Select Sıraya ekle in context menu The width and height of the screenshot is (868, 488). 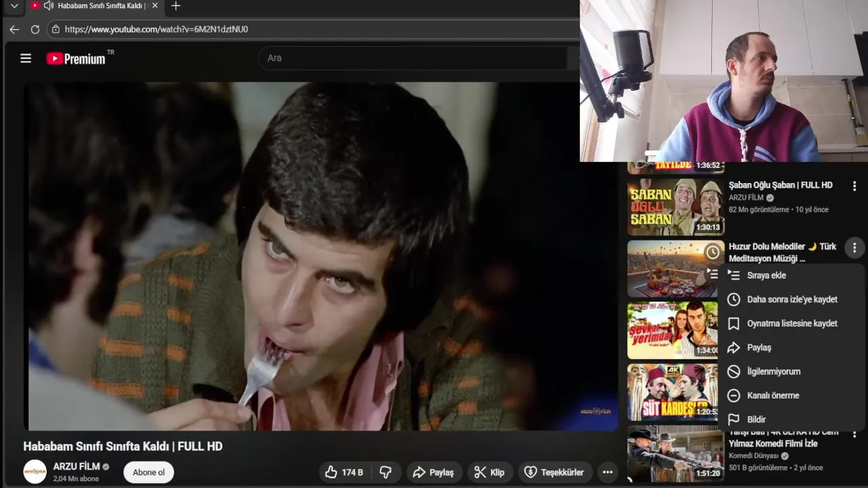791,275
